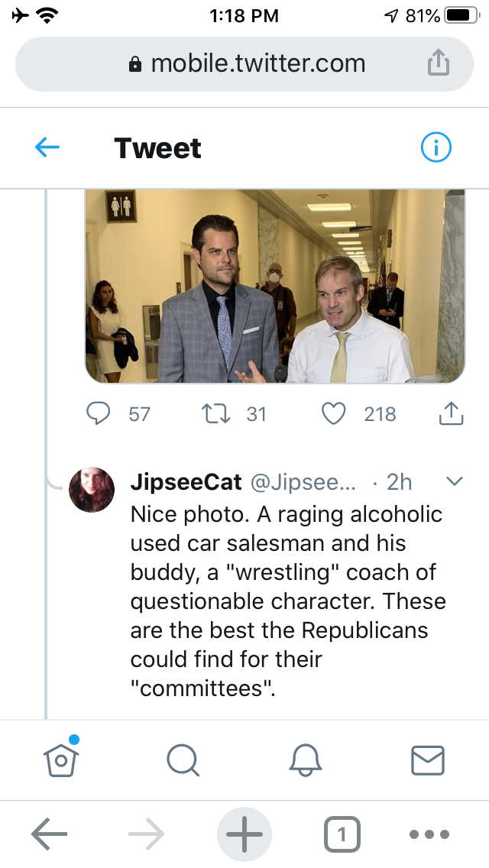
Task: Open the browser three-dot more menu
Action: pyautogui.click(x=431, y=835)
